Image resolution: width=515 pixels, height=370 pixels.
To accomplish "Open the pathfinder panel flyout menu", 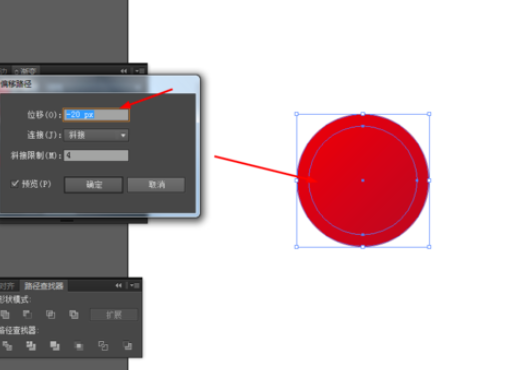I will pos(135,286).
